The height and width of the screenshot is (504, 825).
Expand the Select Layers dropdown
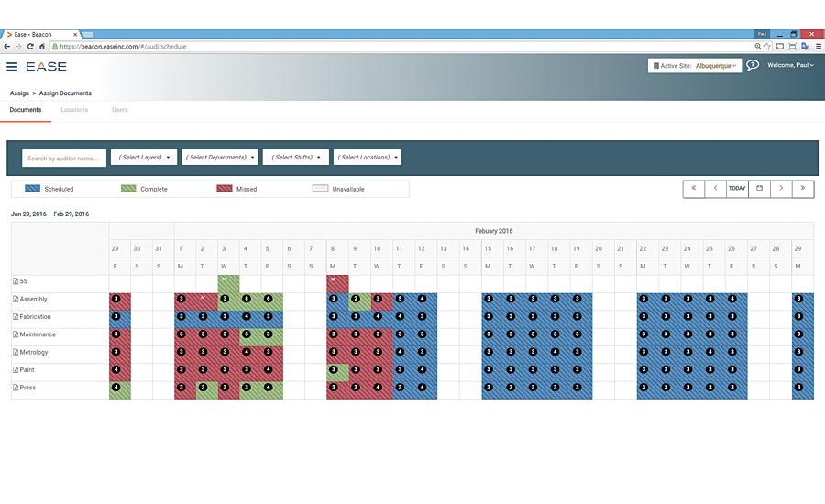(x=144, y=158)
